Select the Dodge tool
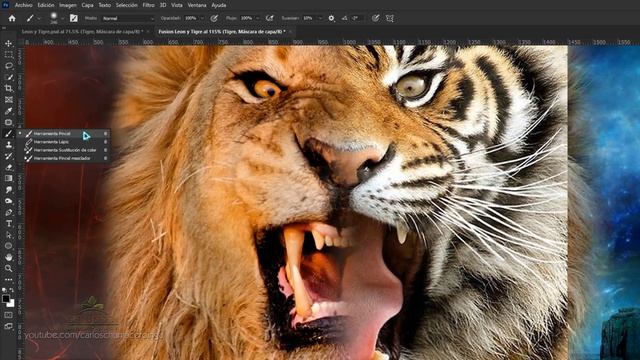This screenshot has width=640, height=360. (x=9, y=201)
